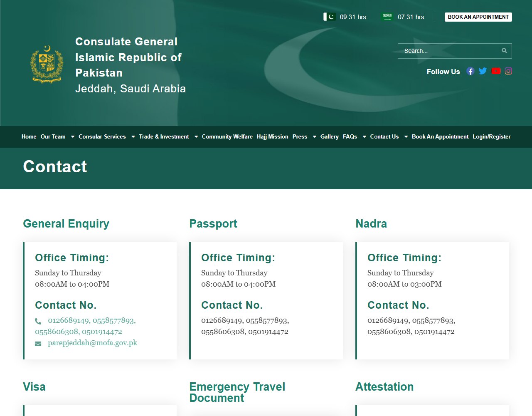Click the Nadra section heading

[371, 224]
